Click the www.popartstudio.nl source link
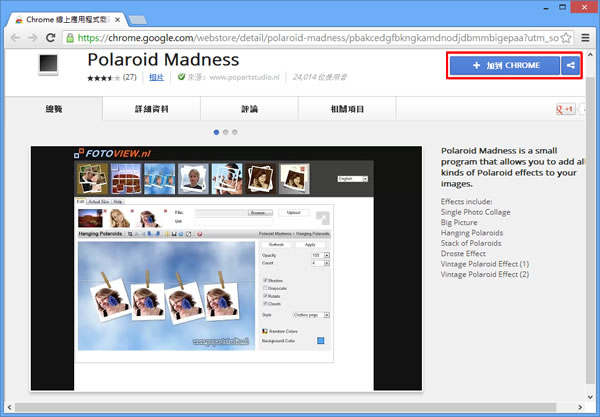Image resolution: width=600 pixels, height=417 pixels. coord(245,77)
